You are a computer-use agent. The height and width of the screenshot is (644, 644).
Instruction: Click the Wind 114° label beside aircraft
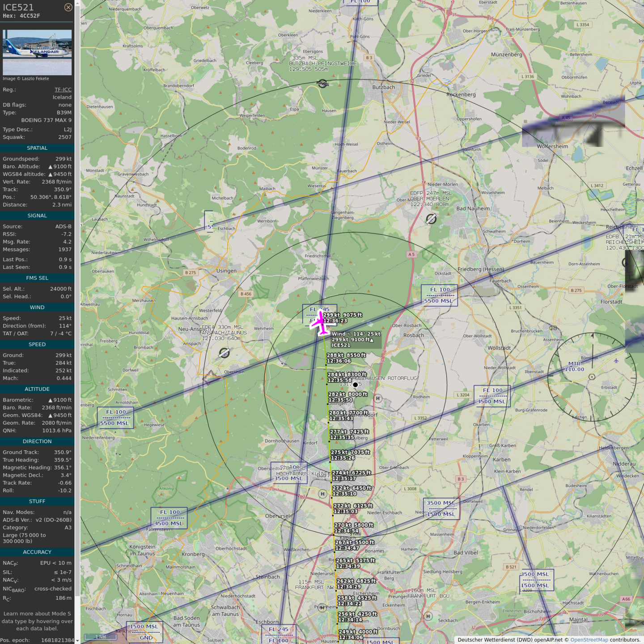point(356,334)
